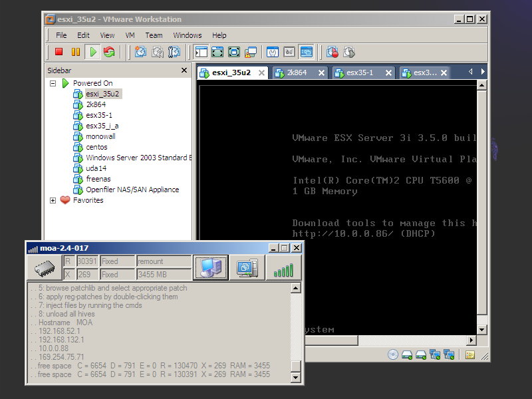
Task: Toggle the sidebar view toolbar button
Action: coord(201,52)
